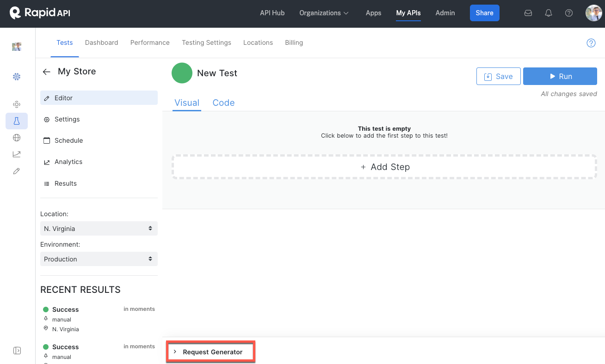605x364 pixels.
Task: Open the Editor section
Action: tap(99, 98)
